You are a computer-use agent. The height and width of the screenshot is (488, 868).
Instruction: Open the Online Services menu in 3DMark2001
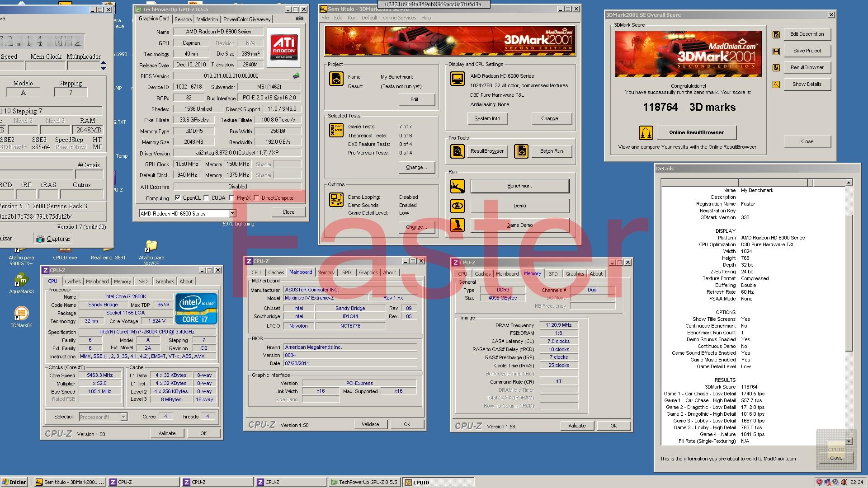[x=399, y=18]
